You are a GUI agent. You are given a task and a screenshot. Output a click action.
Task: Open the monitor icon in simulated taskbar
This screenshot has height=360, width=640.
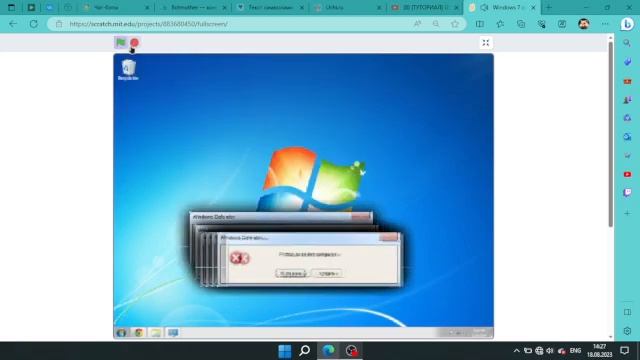point(173,333)
